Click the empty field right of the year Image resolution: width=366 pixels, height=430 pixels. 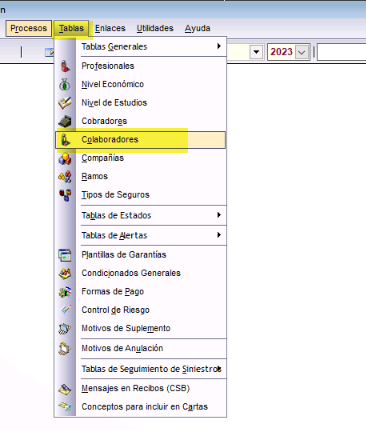(342, 52)
